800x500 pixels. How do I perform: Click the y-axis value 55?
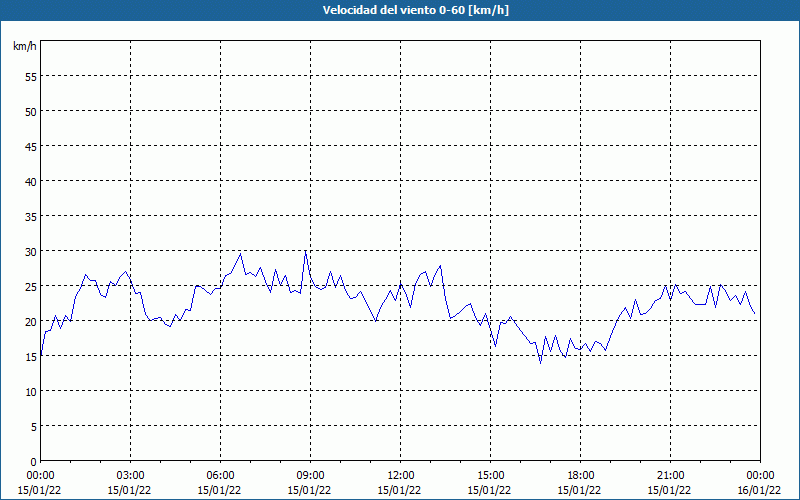coord(31,77)
